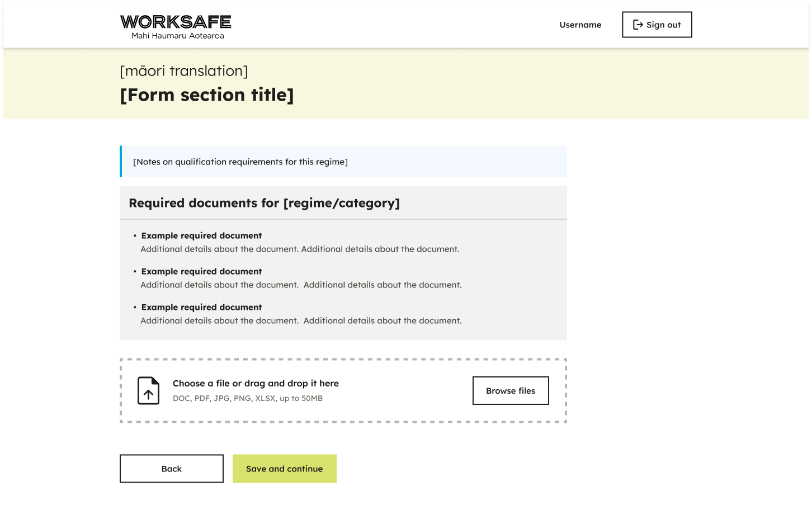The height and width of the screenshot is (510, 812).
Task: Click the qualification requirements notes text
Action: [240, 162]
